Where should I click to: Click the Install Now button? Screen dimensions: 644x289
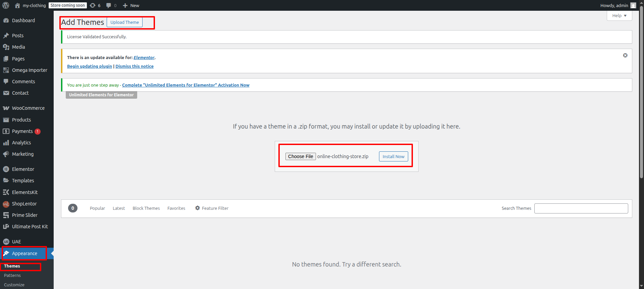(x=393, y=156)
